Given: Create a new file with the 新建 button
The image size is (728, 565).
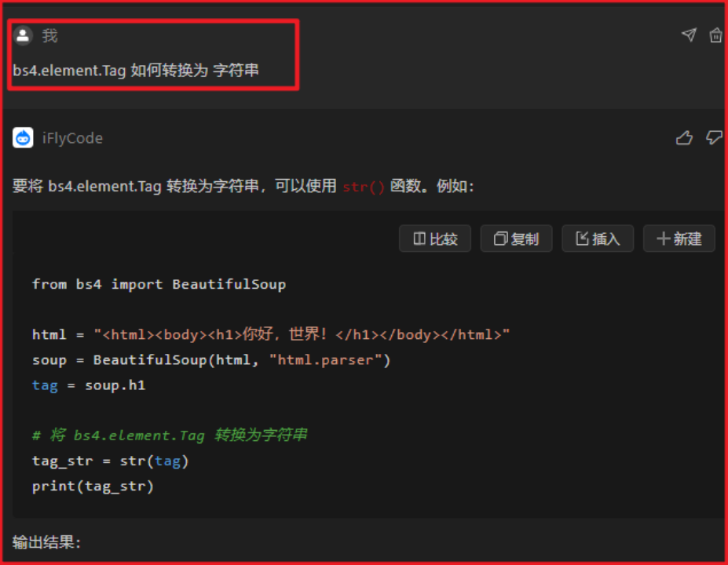Looking at the screenshot, I should pos(679,239).
